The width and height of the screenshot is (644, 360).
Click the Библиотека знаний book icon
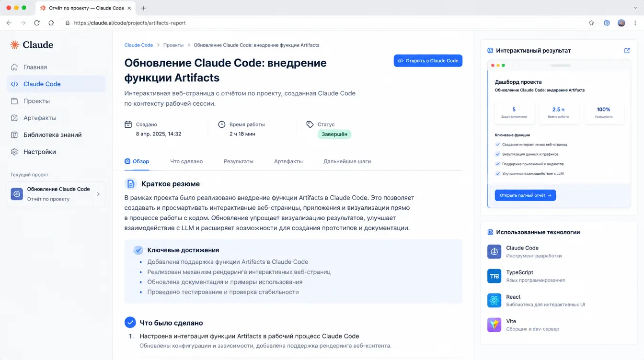(14, 135)
